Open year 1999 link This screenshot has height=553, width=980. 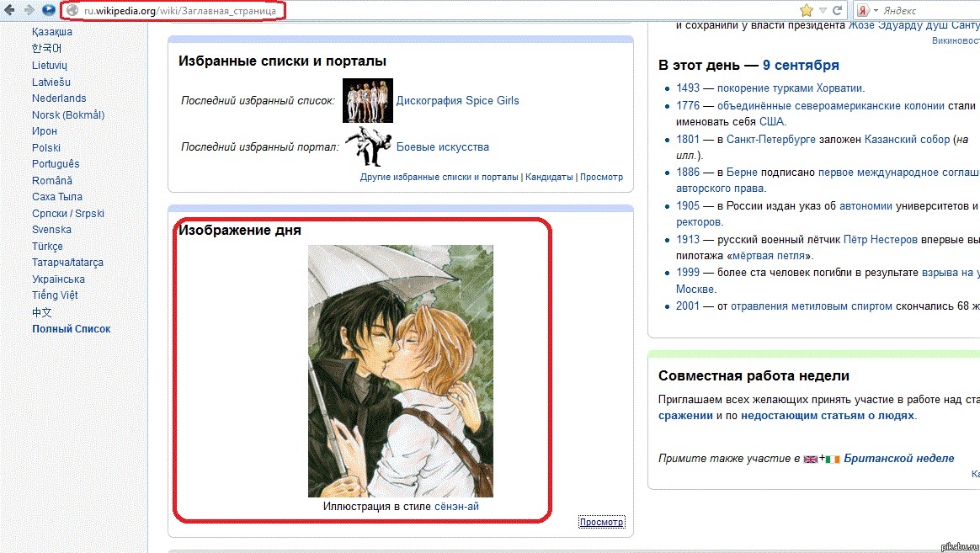pyautogui.click(x=688, y=273)
